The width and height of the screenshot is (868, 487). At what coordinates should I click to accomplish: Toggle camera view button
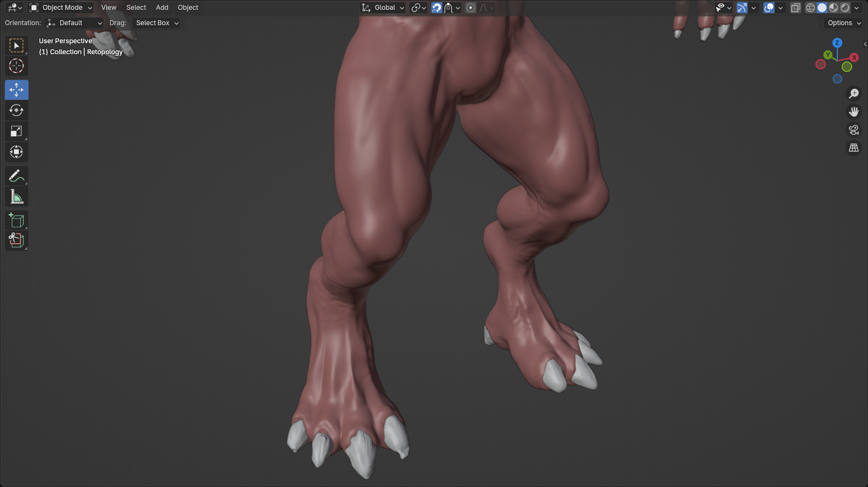(853, 130)
